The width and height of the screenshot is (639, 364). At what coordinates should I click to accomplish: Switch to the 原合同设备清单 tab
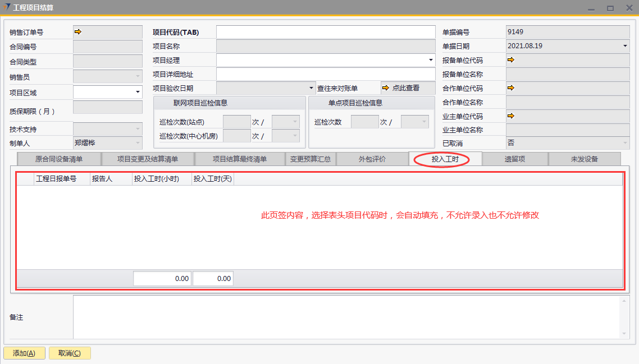(59, 159)
